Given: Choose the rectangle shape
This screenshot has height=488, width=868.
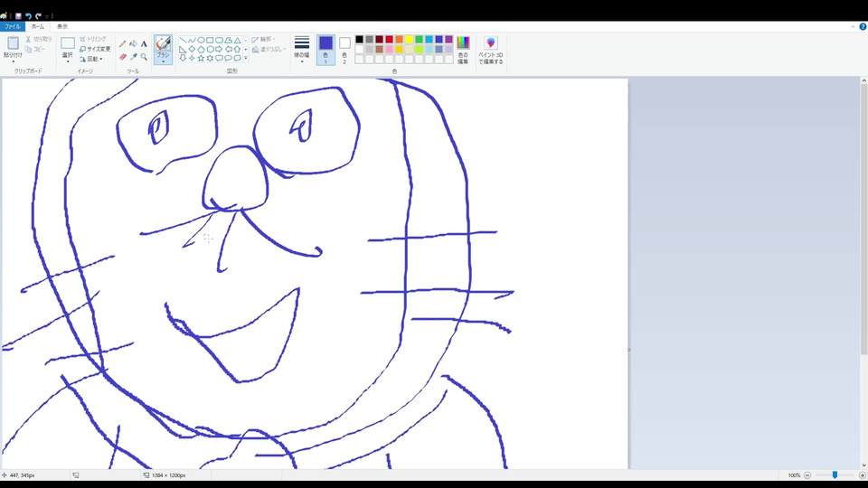Looking at the screenshot, I should [x=210, y=41].
